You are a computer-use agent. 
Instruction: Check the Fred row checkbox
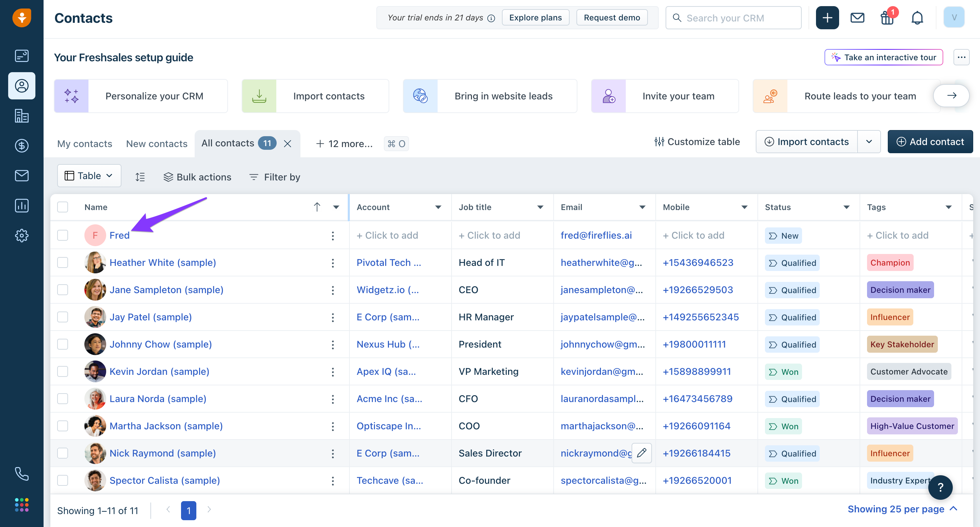[x=63, y=236]
